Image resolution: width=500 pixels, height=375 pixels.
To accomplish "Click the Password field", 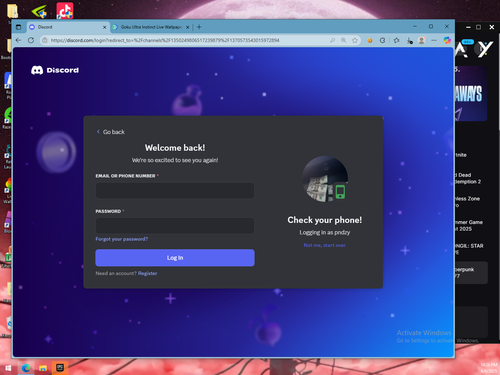I will coord(175,226).
